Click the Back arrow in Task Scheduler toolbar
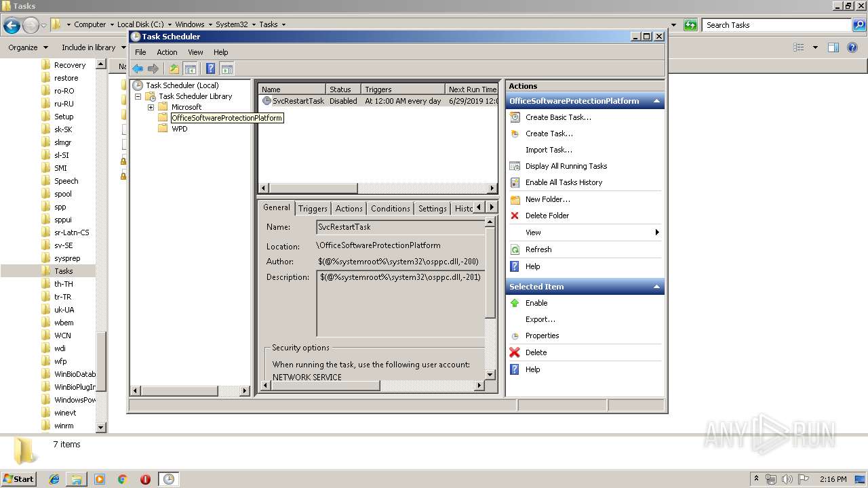868x488 pixels. coord(138,68)
